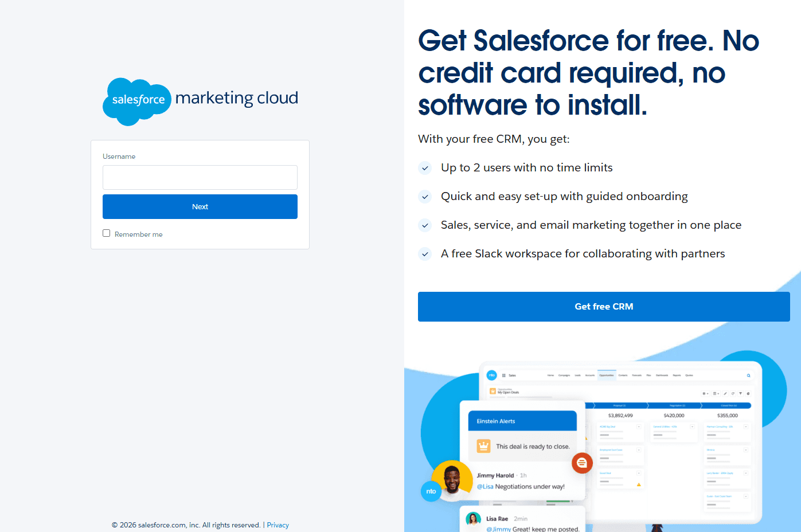Click Jimmy Harold's avatar photo
This screenshot has height=532, width=801.
tap(452, 480)
